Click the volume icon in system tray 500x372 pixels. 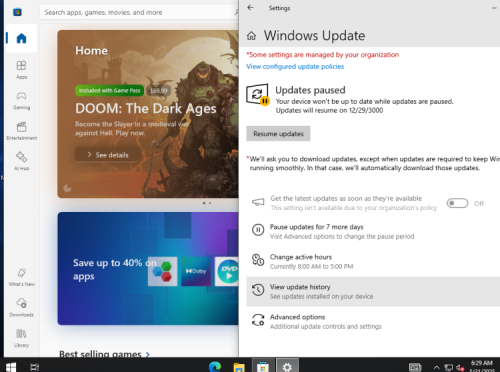pos(460,368)
